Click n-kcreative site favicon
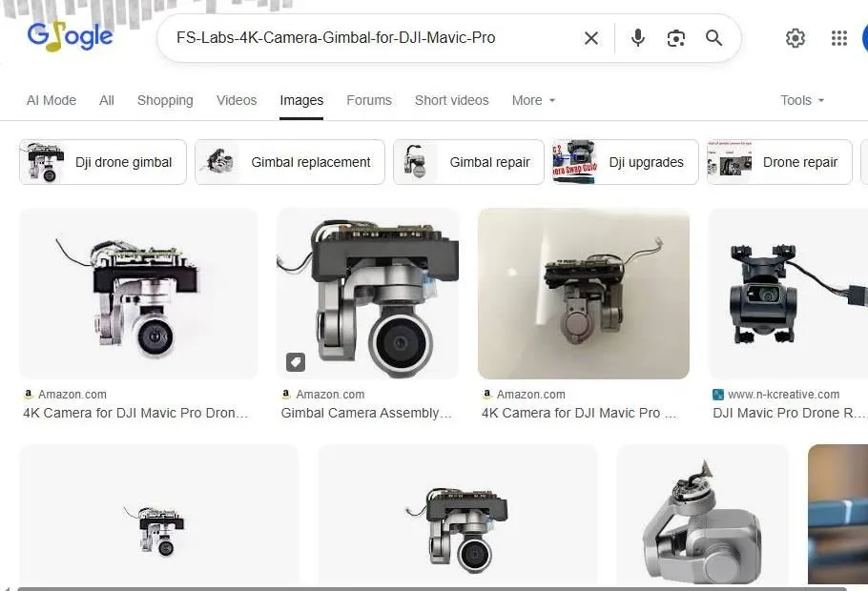868x591 pixels. [718, 395]
